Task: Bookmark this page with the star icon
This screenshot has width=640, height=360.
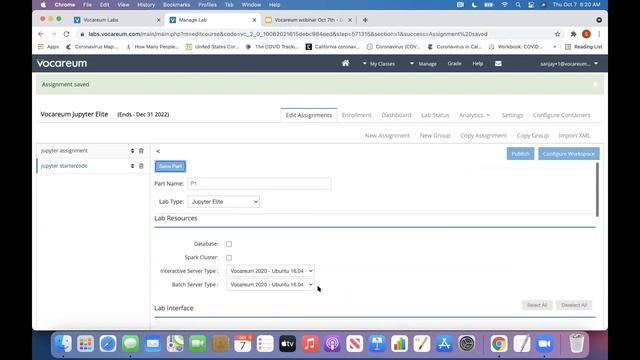Action: tap(558, 34)
